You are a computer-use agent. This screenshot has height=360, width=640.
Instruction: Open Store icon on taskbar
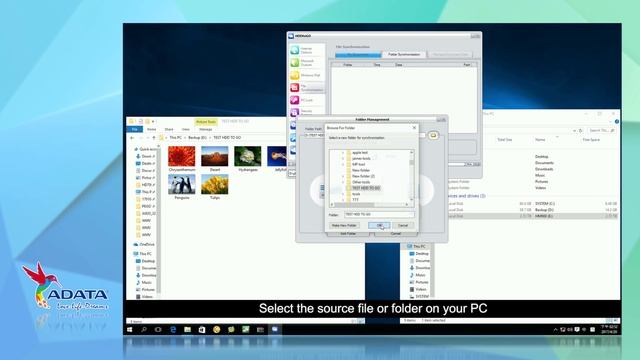click(x=202, y=329)
